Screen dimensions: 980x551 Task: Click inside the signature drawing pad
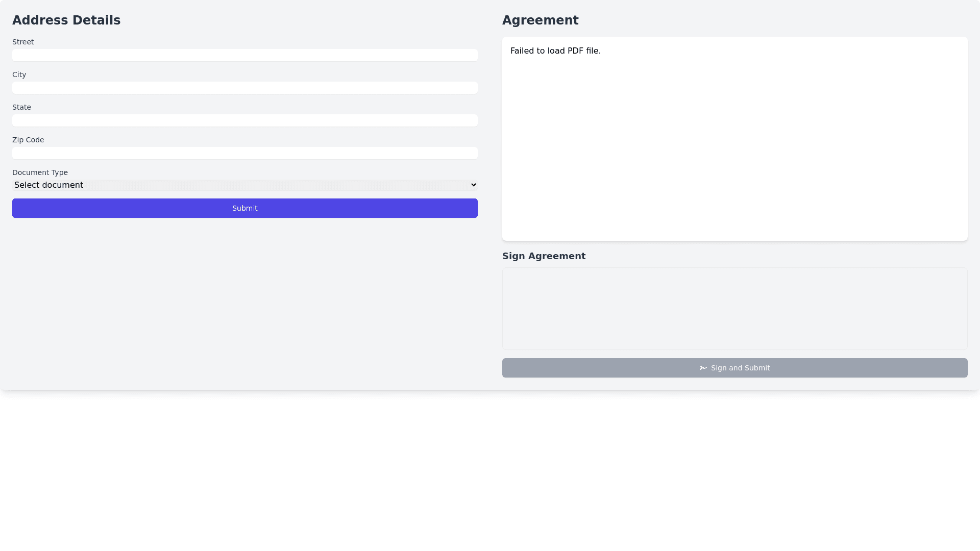tap(734, 309)
